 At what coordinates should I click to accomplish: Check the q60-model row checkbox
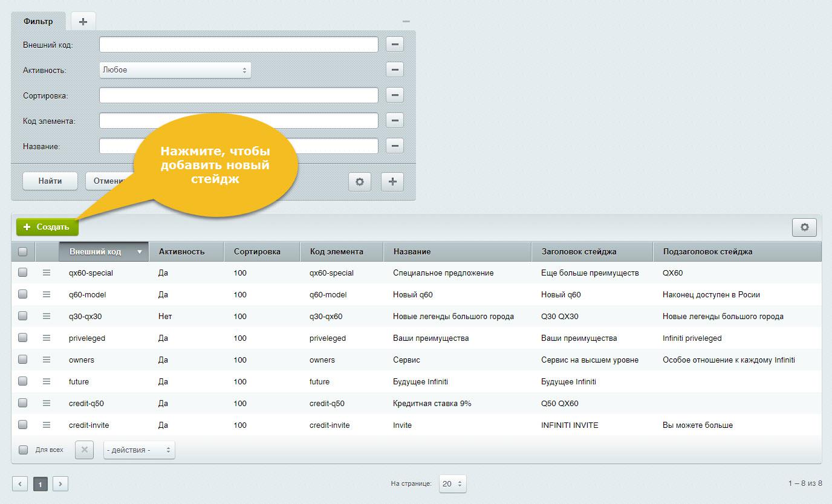pos(22,294)
